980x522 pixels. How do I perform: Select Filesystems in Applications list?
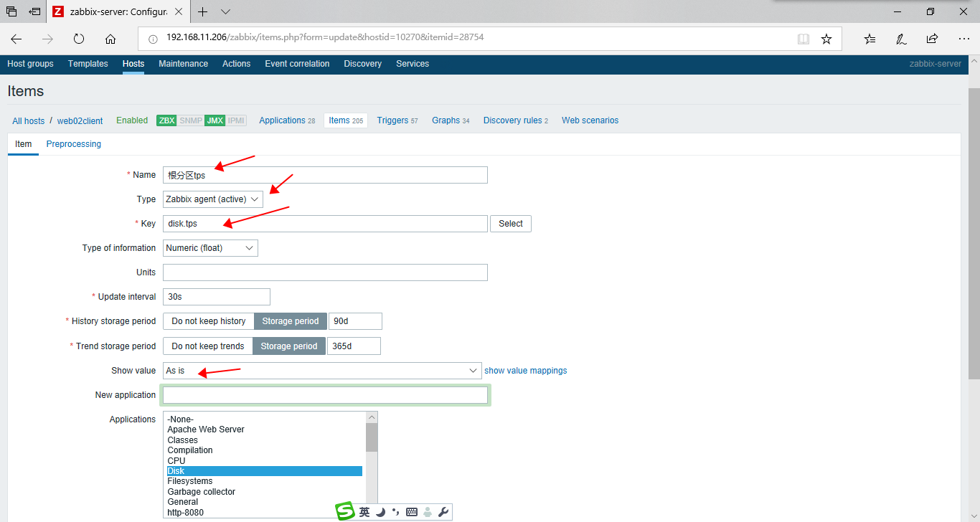tap(265, 481)
